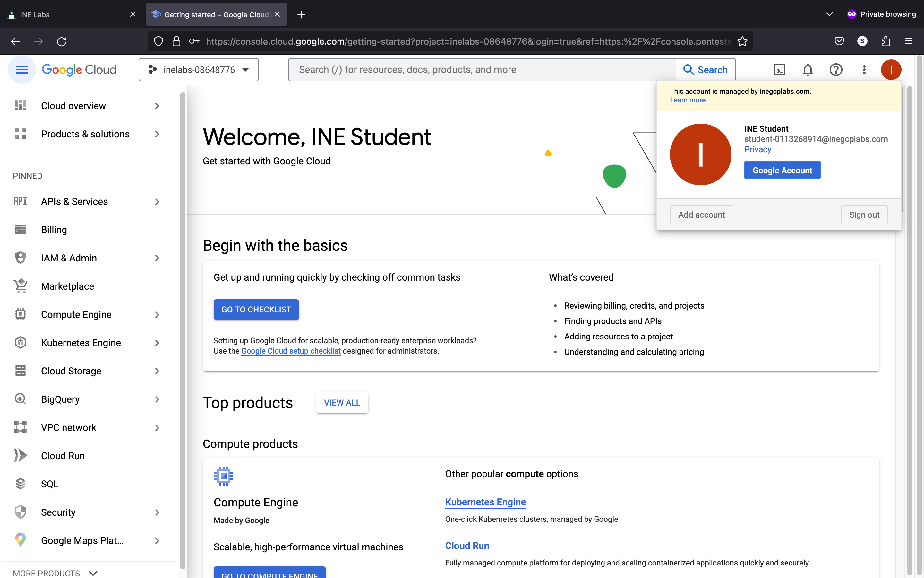
Task: Sign out of the INE Student account
Action: pos(864,215)
